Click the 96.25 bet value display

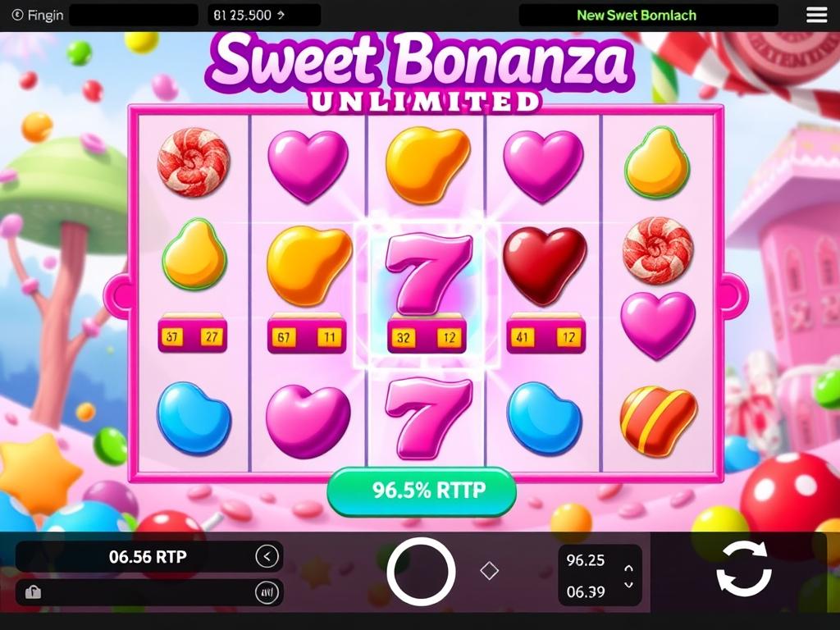click(586, 560)
